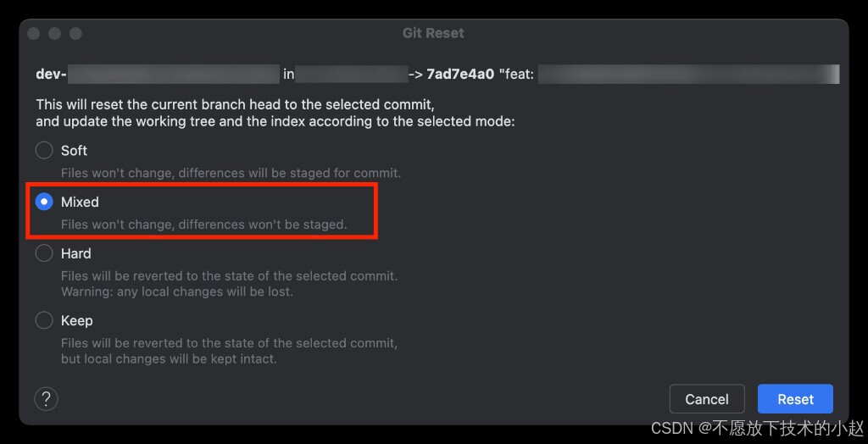This screenshot has height=444, width=868.
Task: Click the commit hash 7ad7e4a0
Action: 460,75
